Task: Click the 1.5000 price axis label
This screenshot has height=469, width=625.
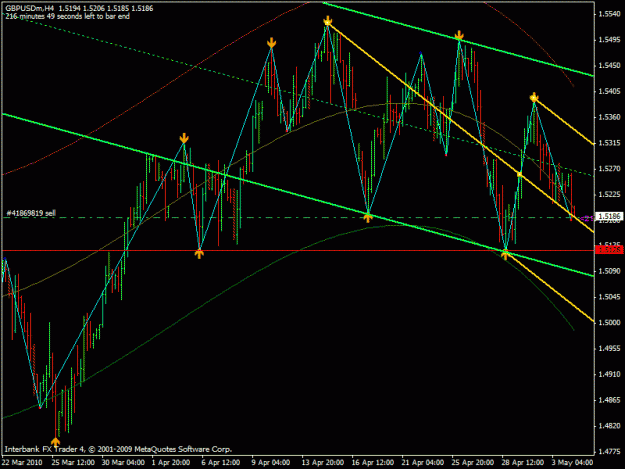Action: (609, 323)
